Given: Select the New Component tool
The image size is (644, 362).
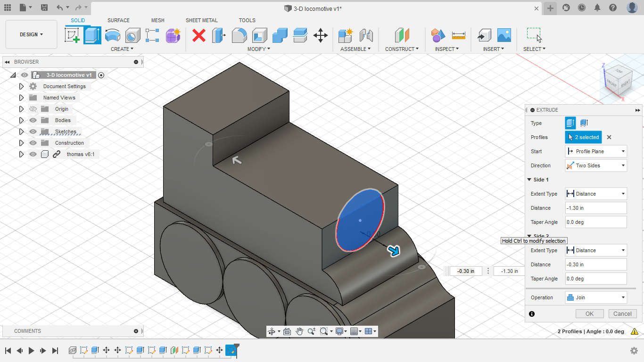Looking at the screenshot, I should [x=346, y=35].
